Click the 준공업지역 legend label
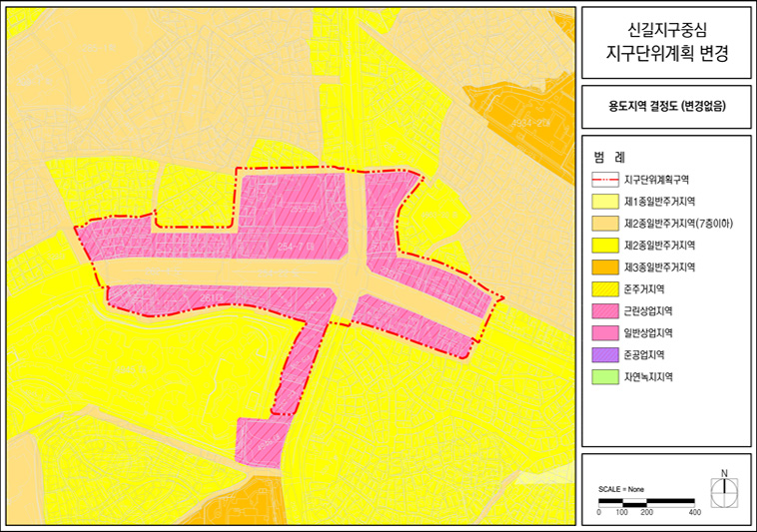The width and height of the screenshot is (757, 532). pos(644,355)
